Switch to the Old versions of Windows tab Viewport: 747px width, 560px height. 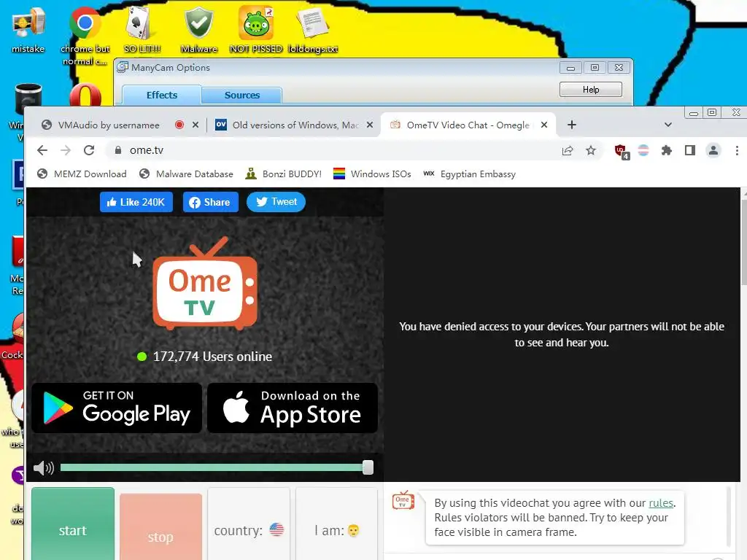point(295,125)
